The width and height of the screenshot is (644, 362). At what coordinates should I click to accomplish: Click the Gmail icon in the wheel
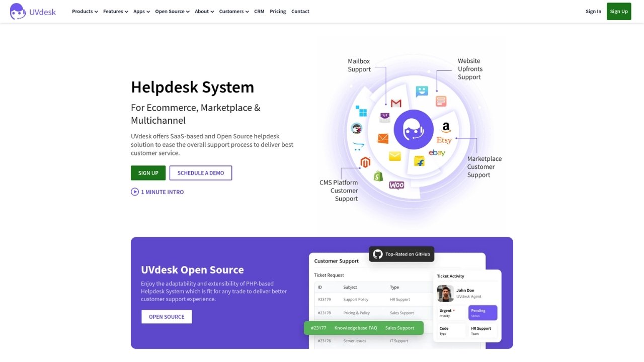tap(396, 103)
